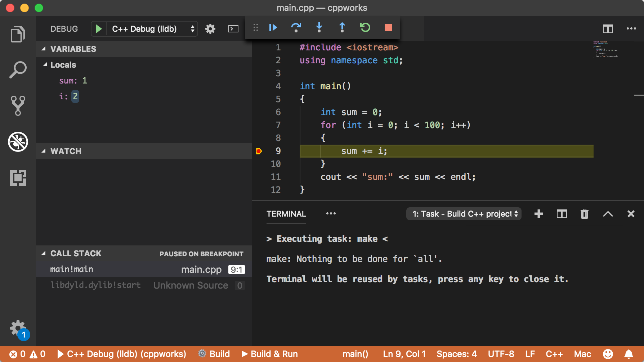Open the Task - Build C++ project terminal selector
Screen dimensions: 644x362
(x=464, y=214)
